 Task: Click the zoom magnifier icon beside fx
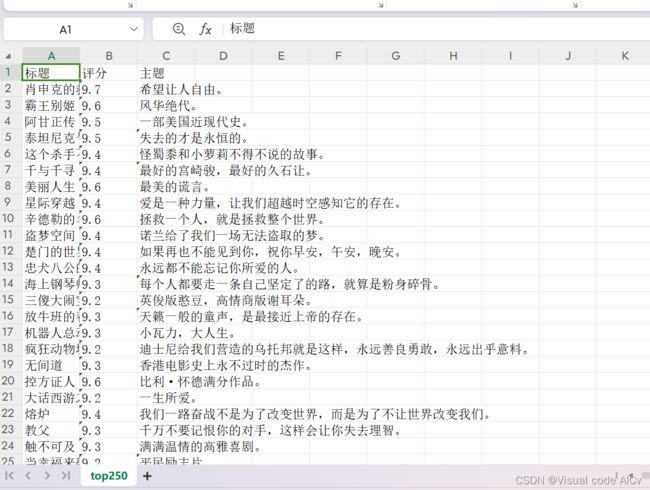(x=179, y=29)
